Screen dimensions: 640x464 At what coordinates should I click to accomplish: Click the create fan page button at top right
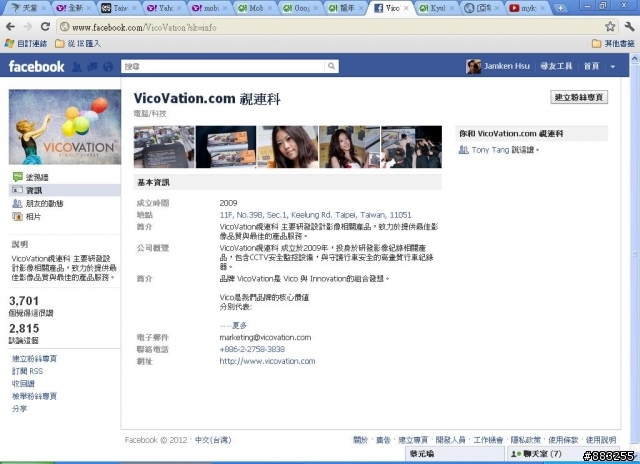pyautogui.click(x=579, y=97)
